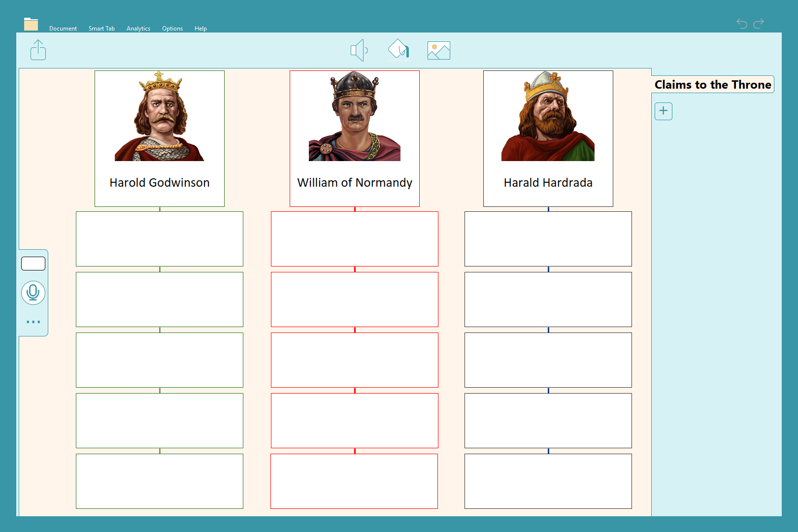Click the redo arrow icon
Image resolution: width=798 pixels, height=532 pixels.
[759, 23]
